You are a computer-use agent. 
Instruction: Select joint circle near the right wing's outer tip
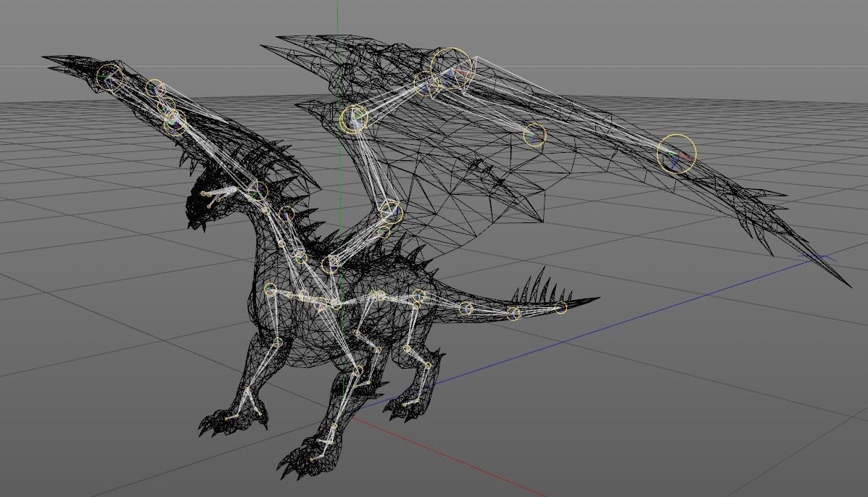pos(677,154)
